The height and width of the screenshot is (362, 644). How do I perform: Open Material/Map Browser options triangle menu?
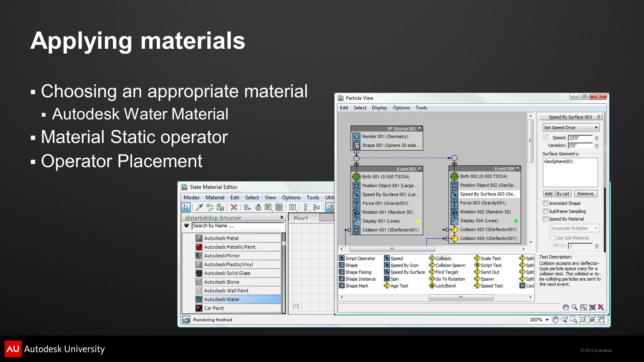click(186, 226)
